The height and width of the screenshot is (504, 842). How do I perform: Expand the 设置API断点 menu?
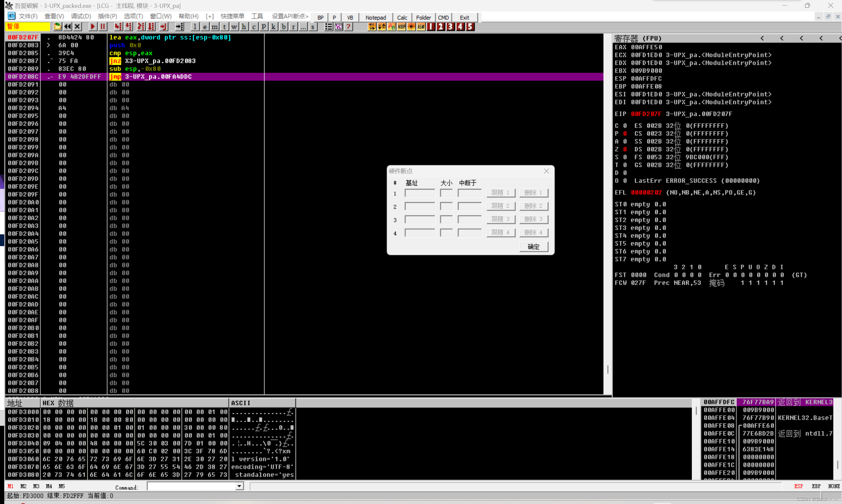290,16
